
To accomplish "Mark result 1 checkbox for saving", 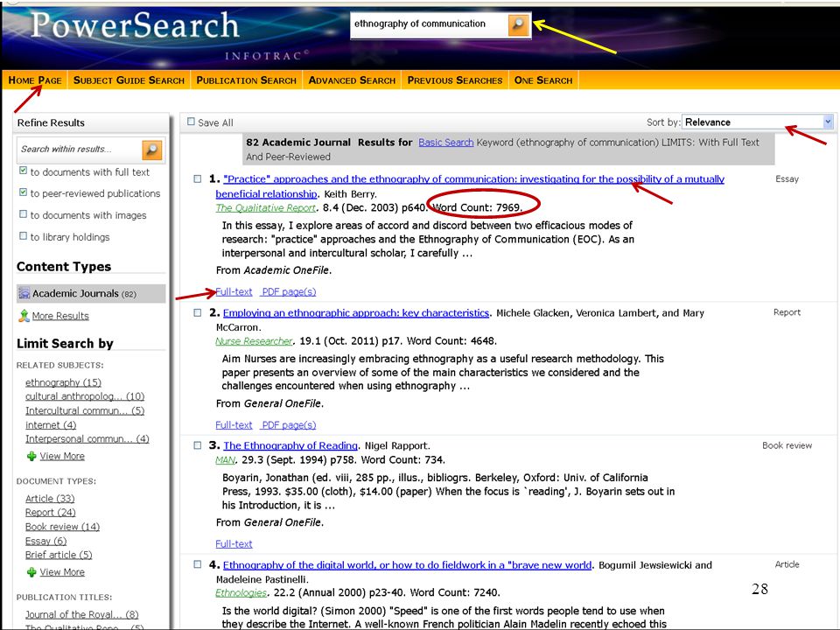I will (198, 178).
